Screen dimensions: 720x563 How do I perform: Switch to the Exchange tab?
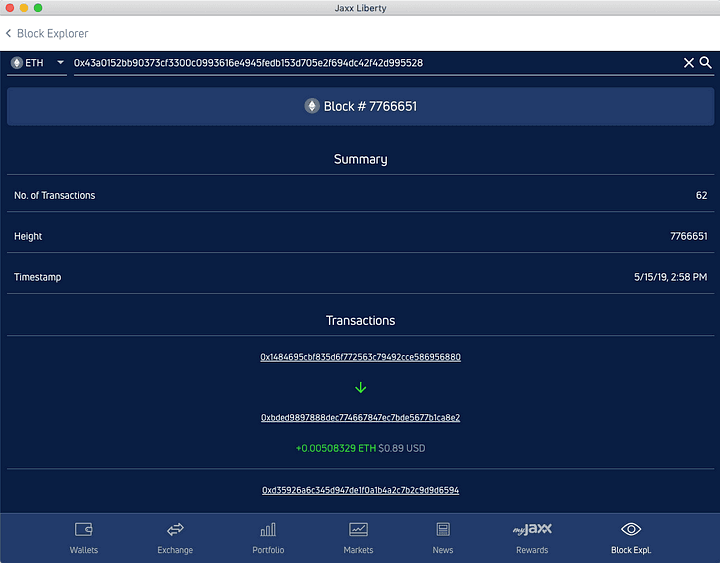click(x=175, y=537)
